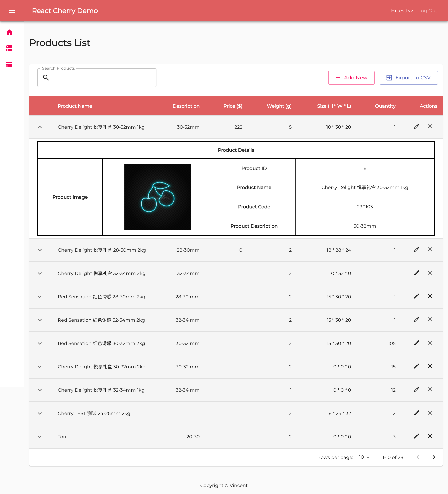Collapse the Cherry Delight 30-32mm 1kg details
Image resolution: width=448 pixels, height=494 pixels.
pyautogui.click(x=40, y=127)
